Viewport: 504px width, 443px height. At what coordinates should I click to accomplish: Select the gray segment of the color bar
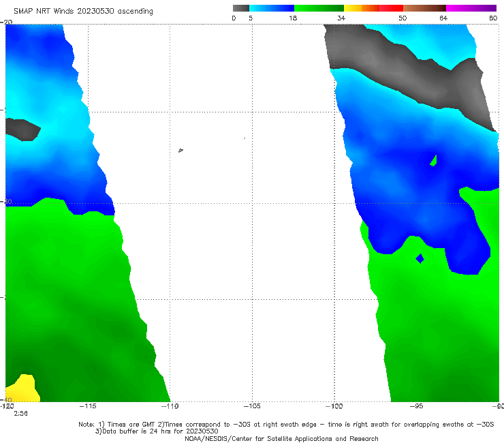[x=240, y=8]
